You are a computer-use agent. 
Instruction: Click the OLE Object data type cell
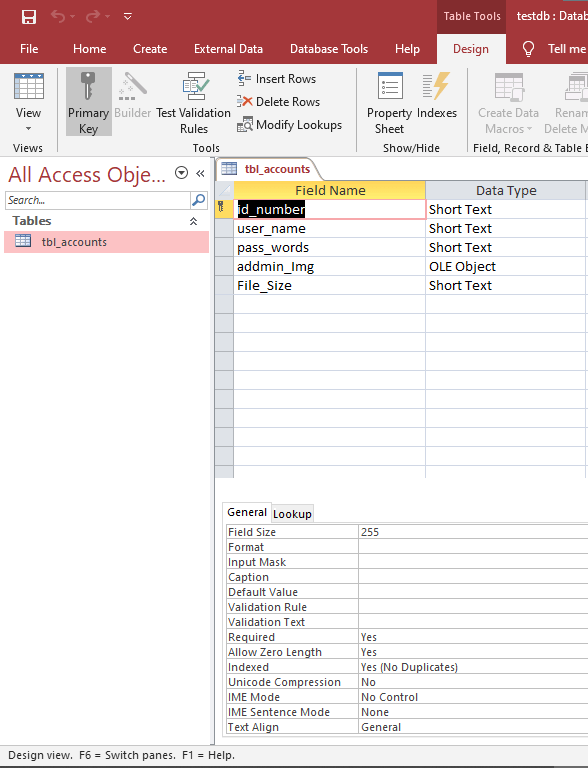point(506,267)
